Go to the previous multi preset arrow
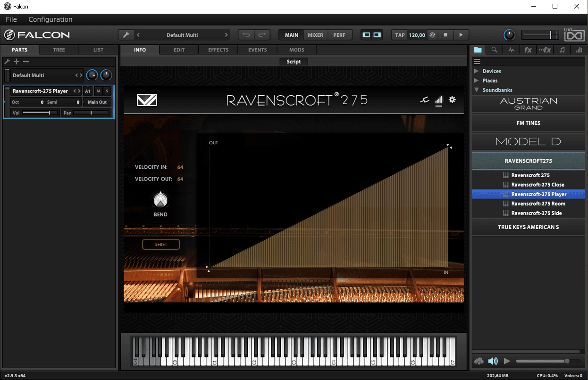Screen dimensions: 588x380 (138, 35)
